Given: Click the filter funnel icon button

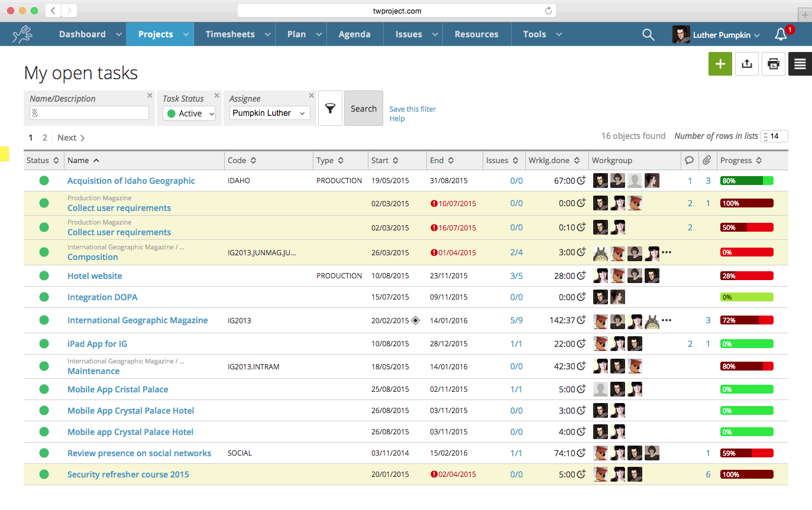Looking at the screenshot, I should pyautogui.click(x=330, y=108).
